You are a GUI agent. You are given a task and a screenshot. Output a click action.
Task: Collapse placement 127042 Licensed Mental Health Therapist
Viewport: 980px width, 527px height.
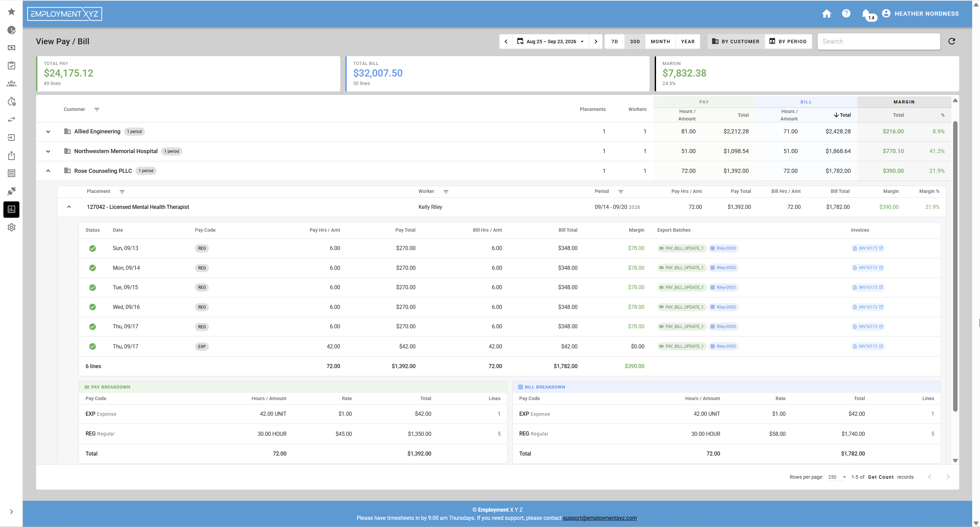pyautogui.click(x=69, y=207)
